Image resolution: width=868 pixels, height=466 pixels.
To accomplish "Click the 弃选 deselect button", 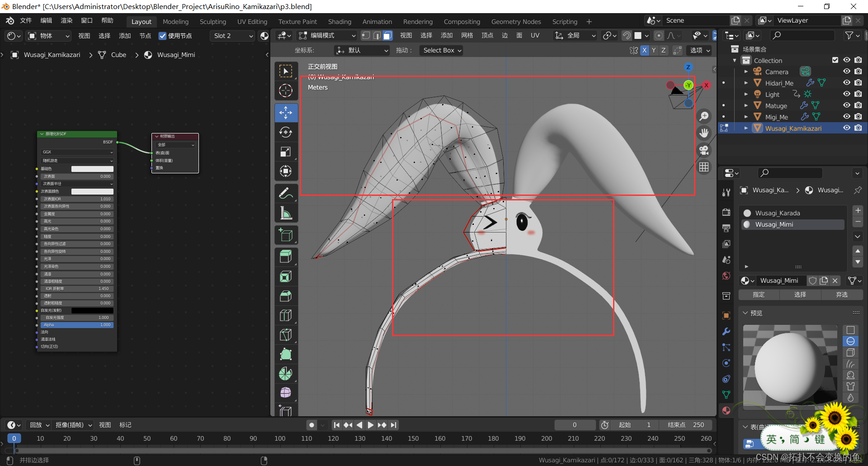I will click(x=841, y=295).
